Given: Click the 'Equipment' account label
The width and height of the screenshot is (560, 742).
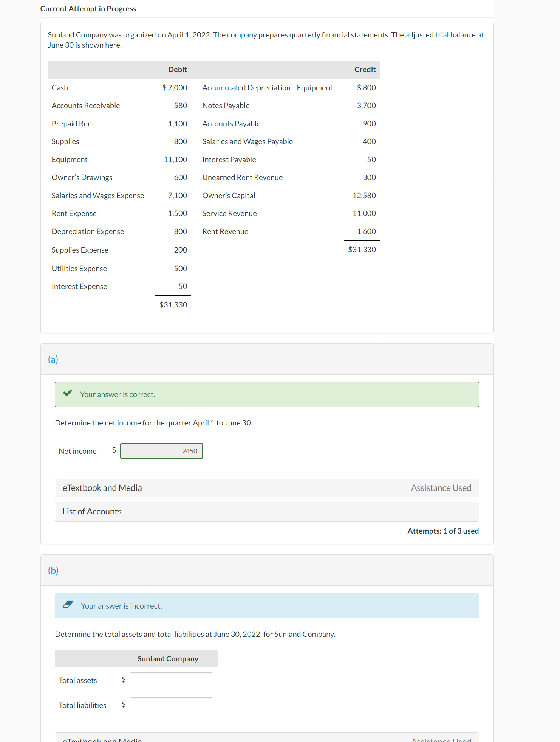Looking at the screenshot, I should (70, 160).
